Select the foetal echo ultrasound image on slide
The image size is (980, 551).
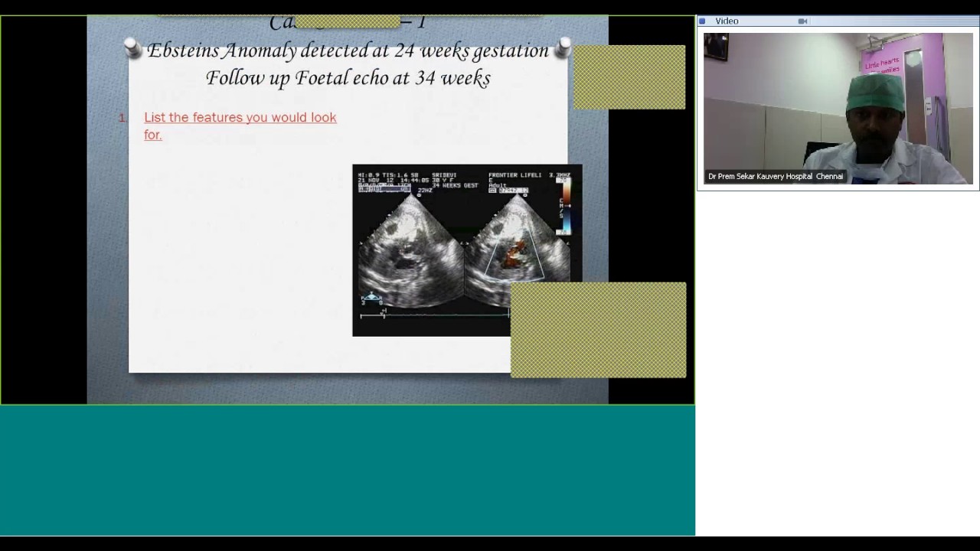click(x=467, y=250)
